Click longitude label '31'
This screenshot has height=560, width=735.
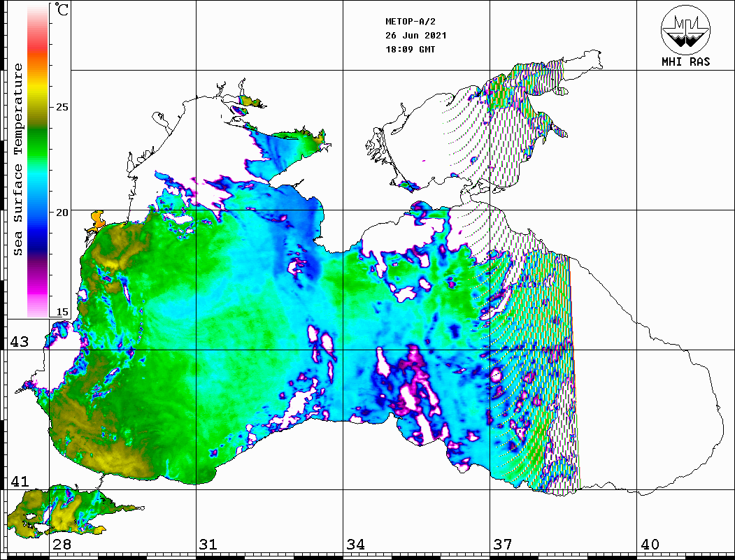pos(208,545)
